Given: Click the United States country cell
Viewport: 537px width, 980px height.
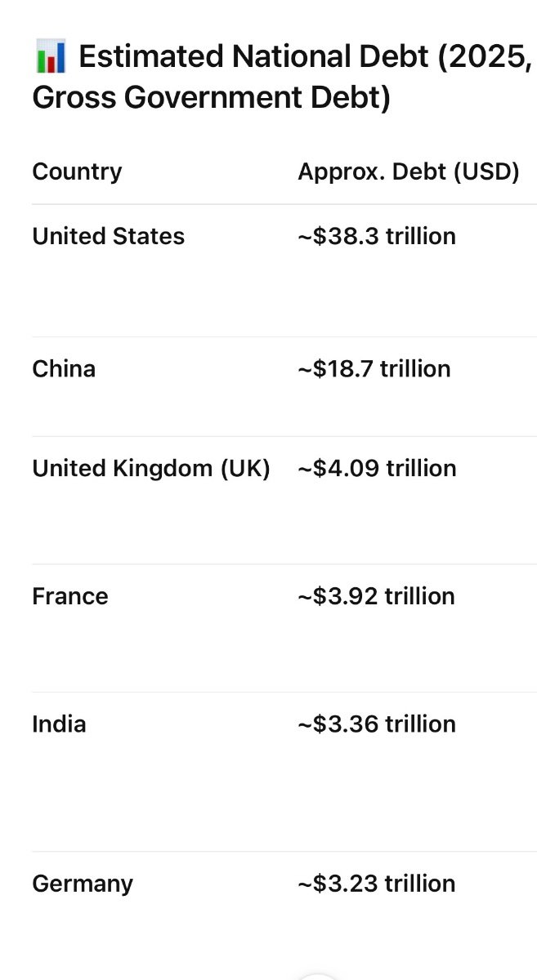Looking at the screenshot, I should click(108, 236).
